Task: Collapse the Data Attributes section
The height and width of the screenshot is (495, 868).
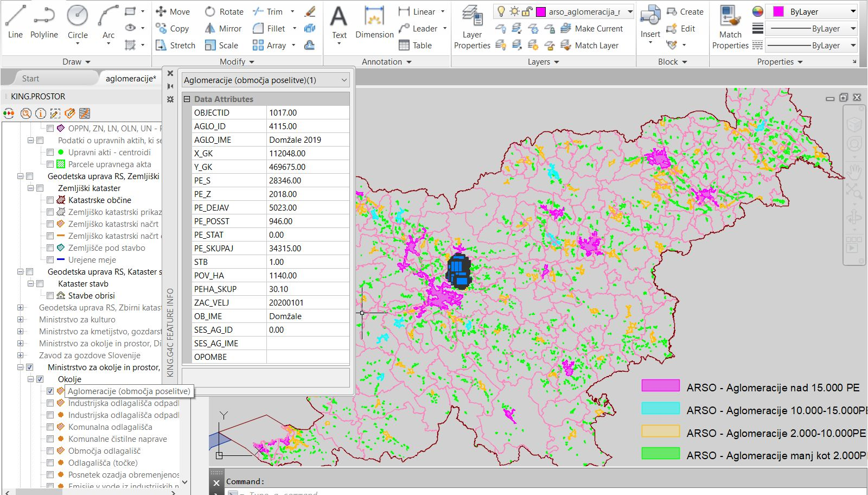Action: click(x=187, y=99)
